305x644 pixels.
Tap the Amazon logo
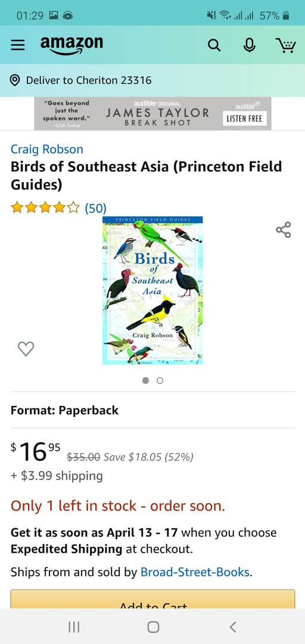pos(71,45)
